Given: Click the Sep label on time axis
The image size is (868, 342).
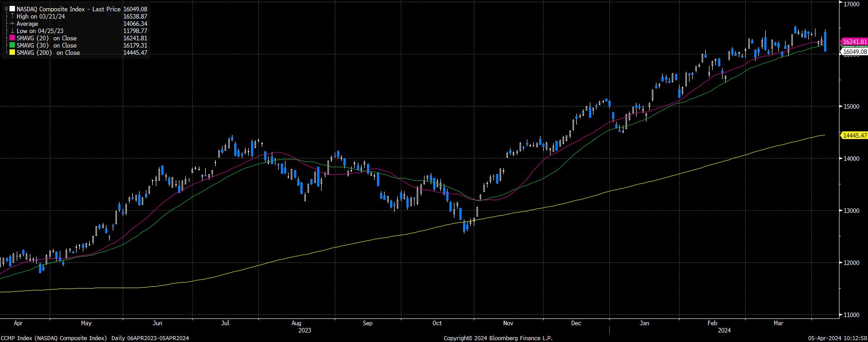Looking at the screenshot, I should (367, 323).
